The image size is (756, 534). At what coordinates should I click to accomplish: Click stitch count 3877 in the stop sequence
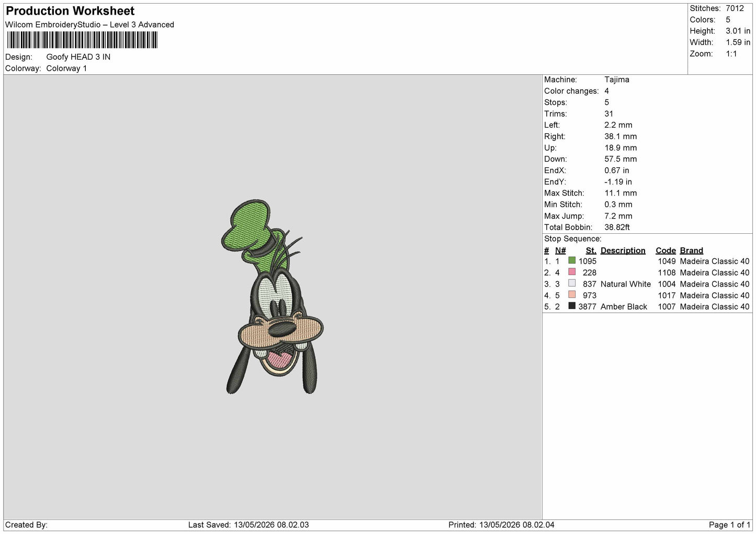587,306
